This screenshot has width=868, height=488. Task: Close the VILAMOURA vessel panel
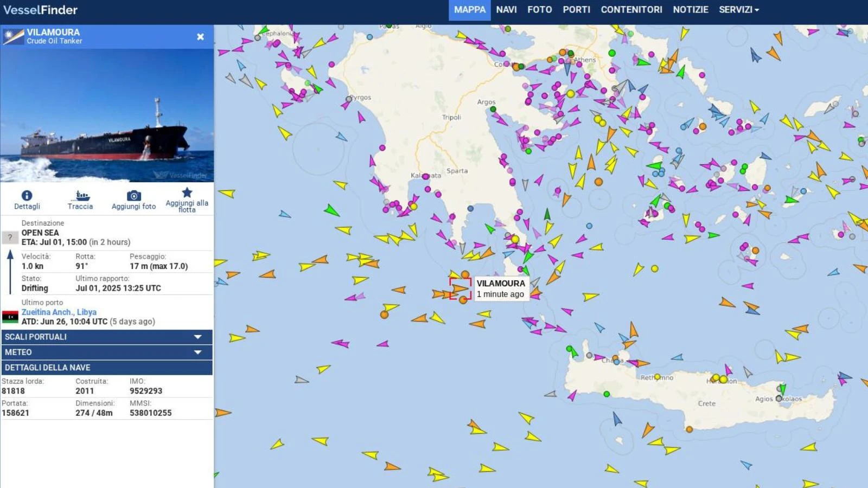coord(200,37)
